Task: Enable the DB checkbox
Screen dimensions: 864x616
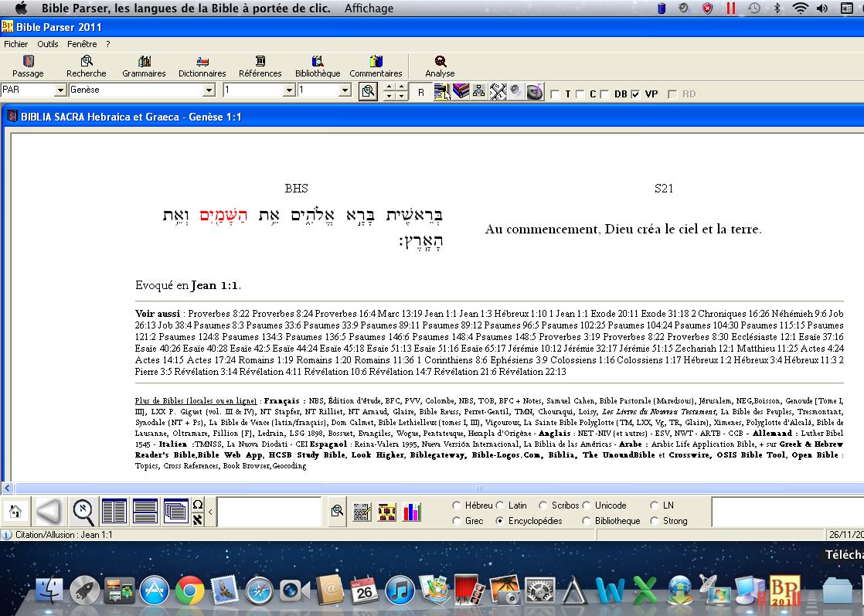Action: (604, 94)
